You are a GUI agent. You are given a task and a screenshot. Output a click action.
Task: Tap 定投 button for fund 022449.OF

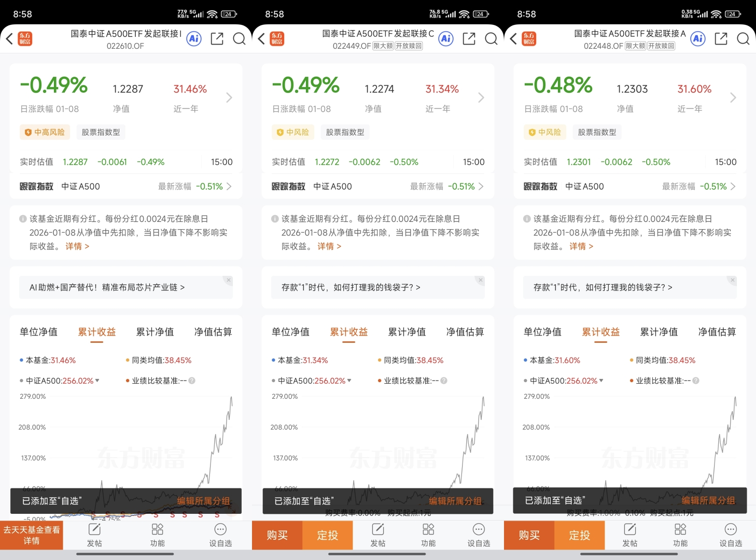(328, 535)
